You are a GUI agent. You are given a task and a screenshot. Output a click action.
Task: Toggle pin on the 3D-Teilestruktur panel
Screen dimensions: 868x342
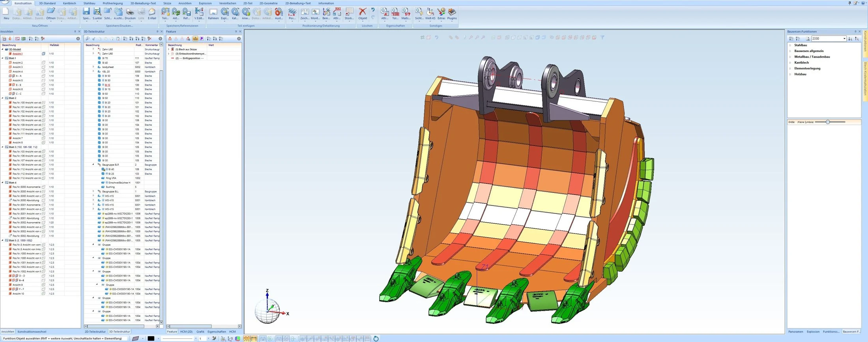(157, 32)
